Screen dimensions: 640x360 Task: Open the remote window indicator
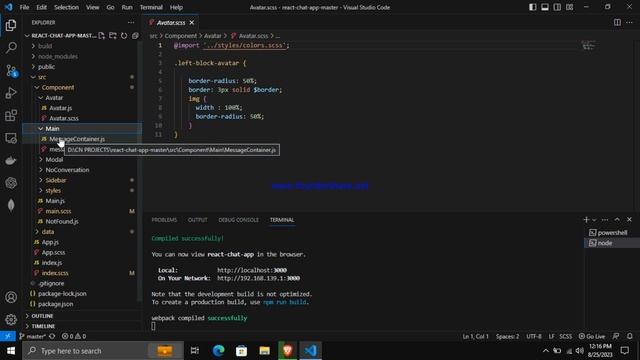[8, 336]
